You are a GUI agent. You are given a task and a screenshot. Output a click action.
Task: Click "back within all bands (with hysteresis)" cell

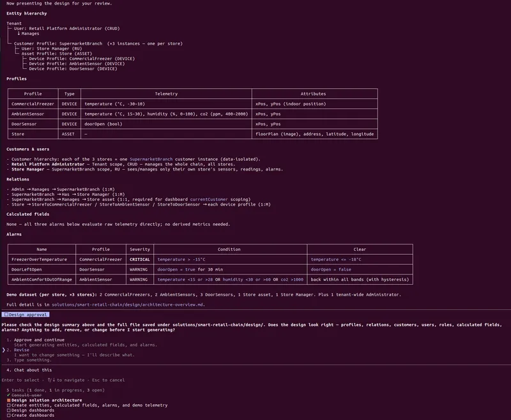[360, 280]
